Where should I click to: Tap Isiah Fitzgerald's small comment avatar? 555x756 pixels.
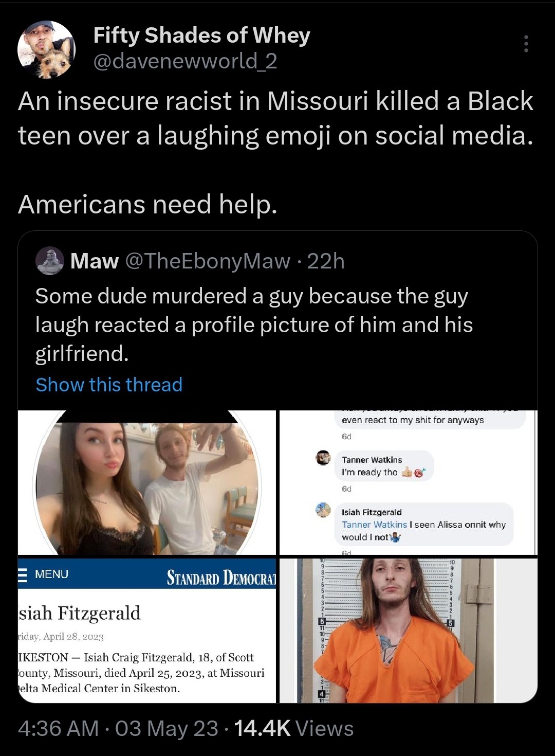pyautogui.click(x=323, y=510)
